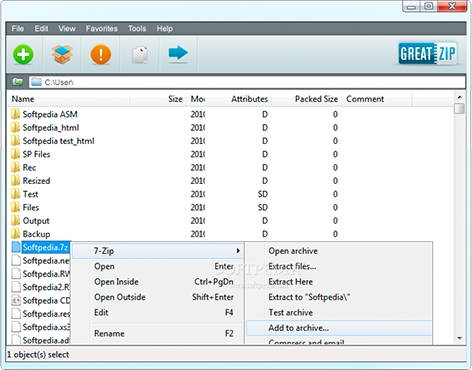Click SD attribute of Test folder
Screen dimensions: 472x370
[263, 194]
